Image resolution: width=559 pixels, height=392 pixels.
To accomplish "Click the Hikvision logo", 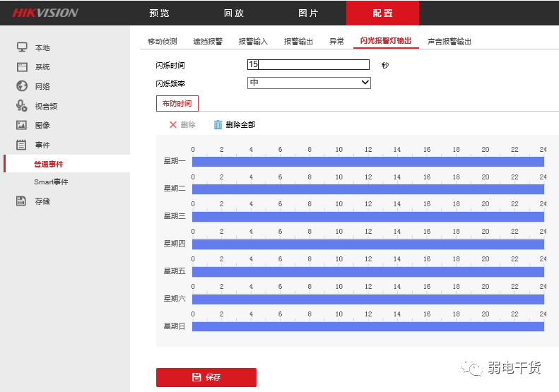I will [x=45, y=13].
